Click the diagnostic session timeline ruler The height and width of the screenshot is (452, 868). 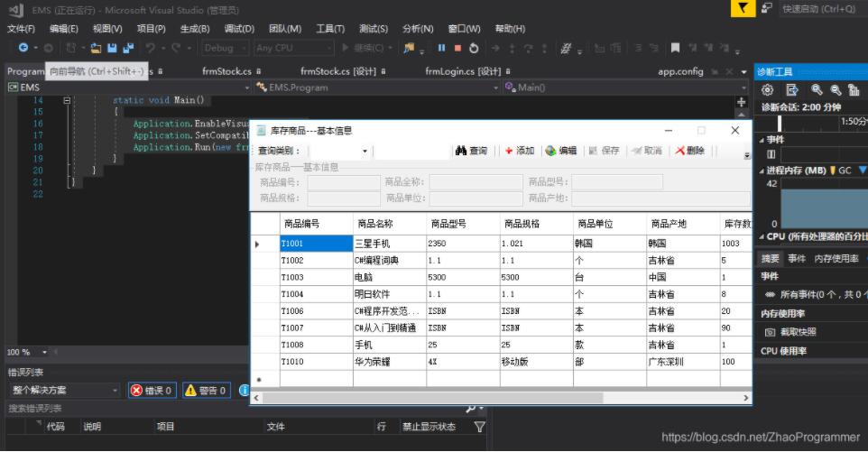pyautogui.click(x=812, y=121)
